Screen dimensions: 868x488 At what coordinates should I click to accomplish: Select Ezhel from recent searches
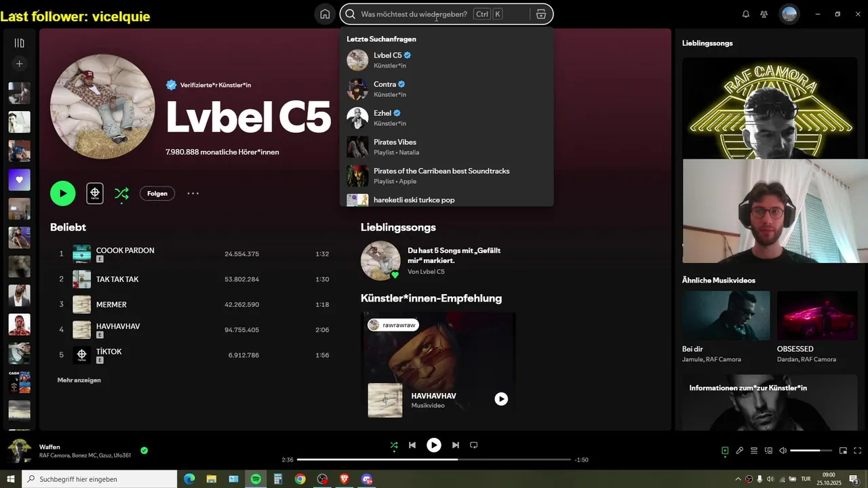(446, 118)
